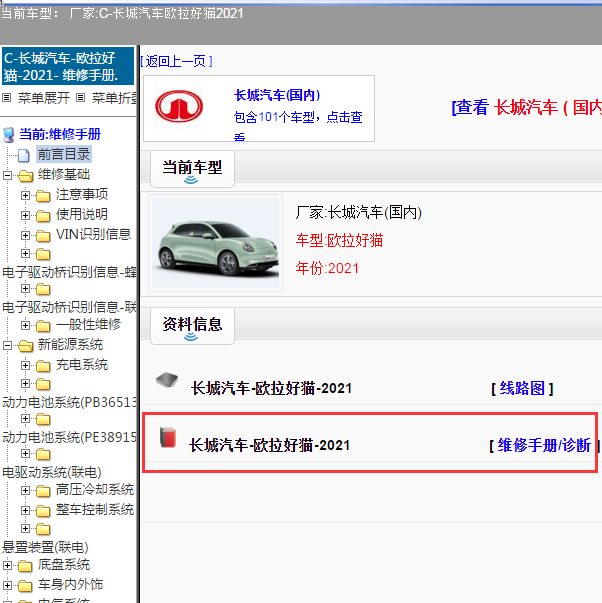Image resolution: width=602 pixels, height=603 pixels.
Task: Click the page icon beside 前言目录
Action: 23,155
